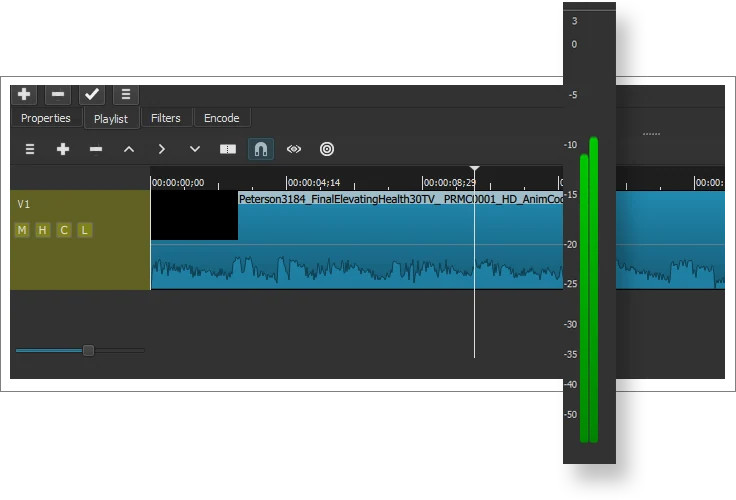Lock track V1 with the L button
This screenshot has width=736, height=500.
point(84,230)
